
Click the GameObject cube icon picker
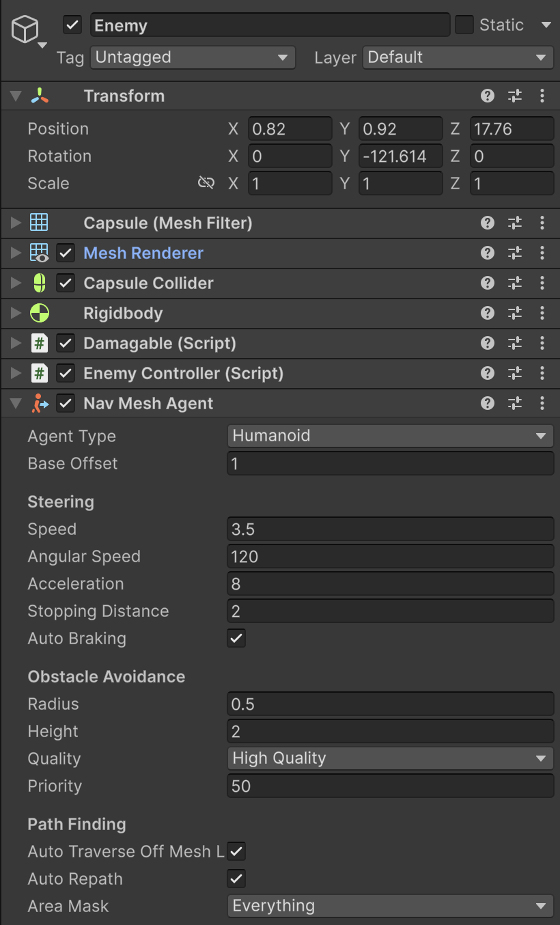coord(27,31)
